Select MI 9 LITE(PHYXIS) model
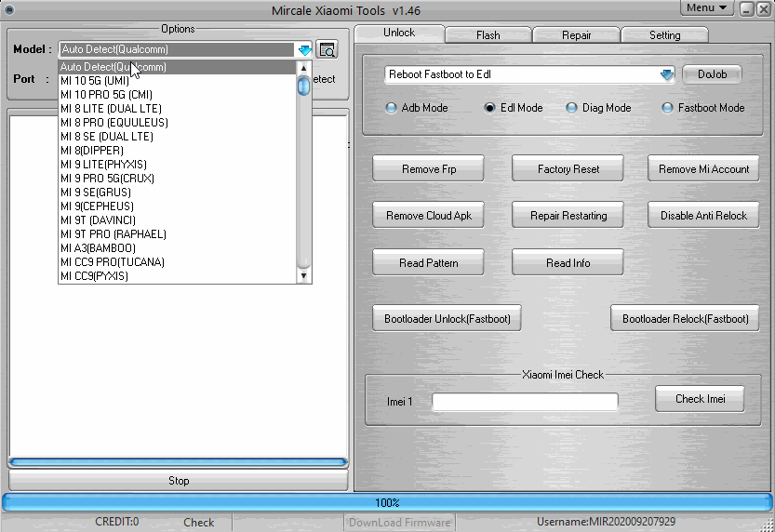 pos(178,165)
